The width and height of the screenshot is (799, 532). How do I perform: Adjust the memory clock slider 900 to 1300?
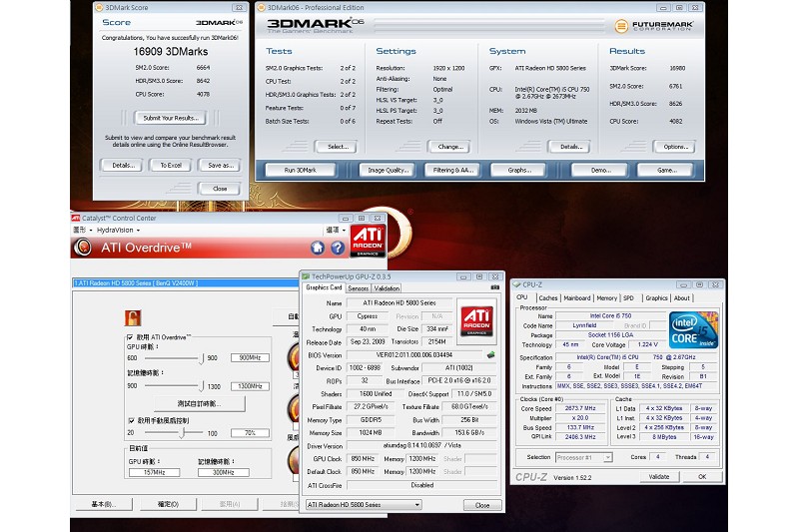click(172, 387)
